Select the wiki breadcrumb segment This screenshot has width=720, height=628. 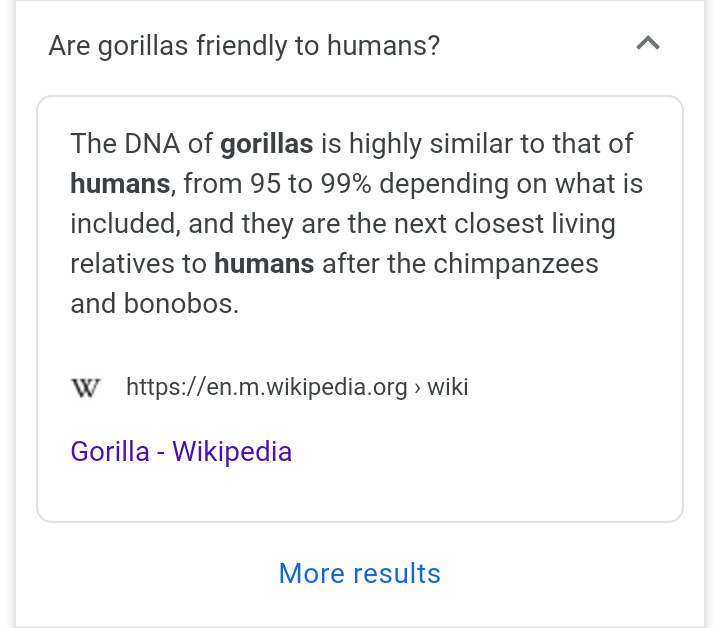click(x=448, y=387)
